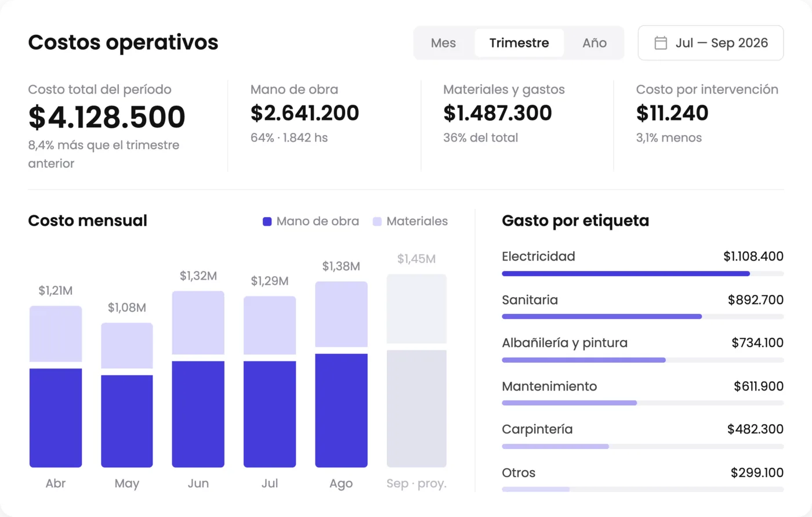Click the $892.700 Sanitaria amount
This screenshot has width=812, height=517.
tap(756, 300)
